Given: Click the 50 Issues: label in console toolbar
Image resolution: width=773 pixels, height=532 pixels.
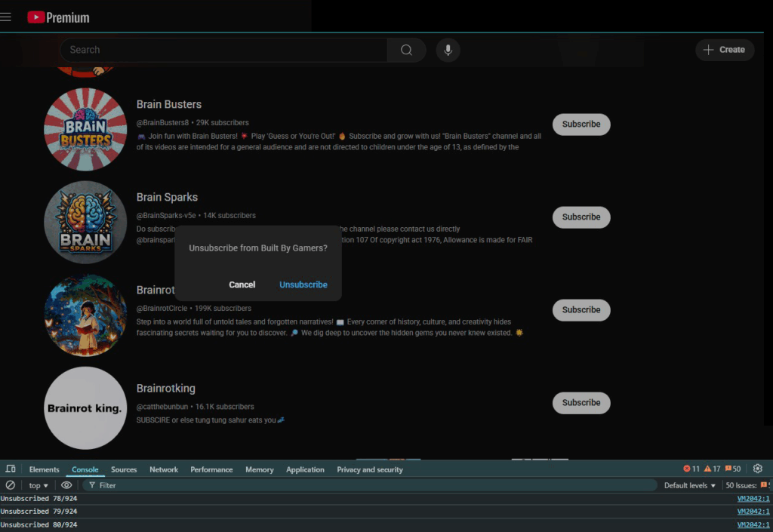Looking at the screenshot, I should 741,485.
